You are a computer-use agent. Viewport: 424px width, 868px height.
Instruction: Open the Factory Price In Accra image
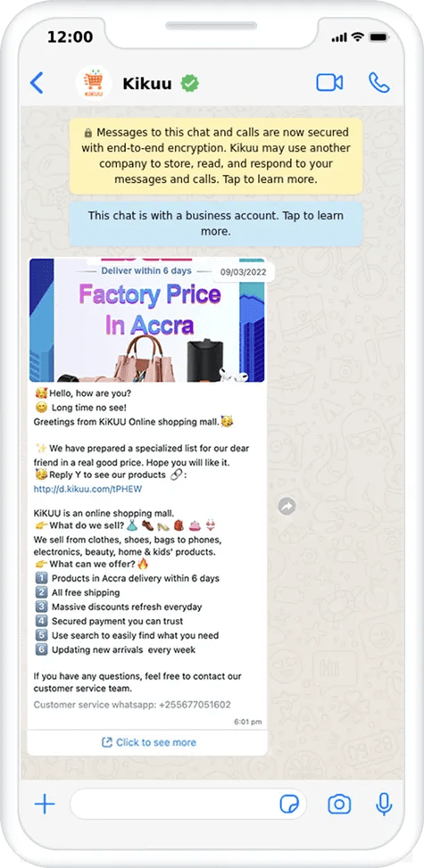point(147,320)
